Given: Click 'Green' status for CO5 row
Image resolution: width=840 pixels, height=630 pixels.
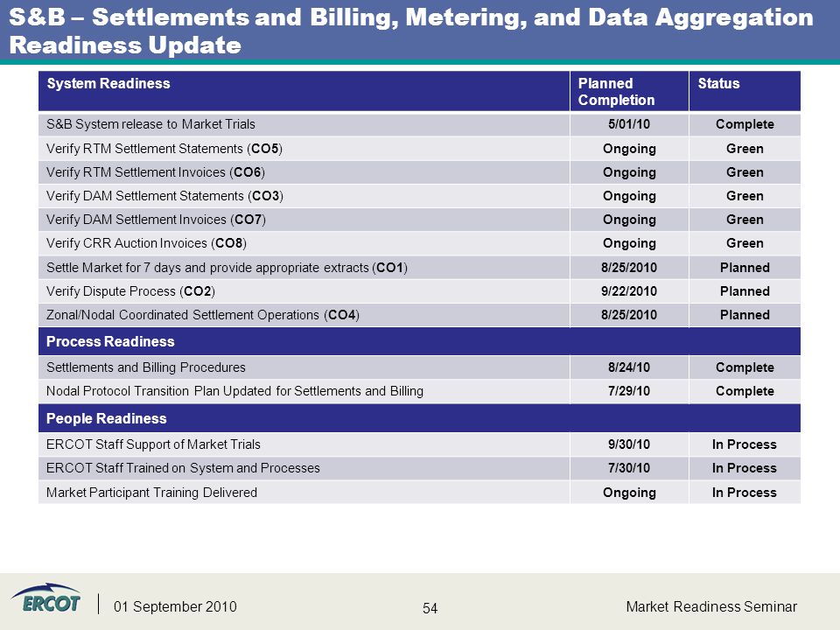Looking at the screenshot, I should point(745,149).
